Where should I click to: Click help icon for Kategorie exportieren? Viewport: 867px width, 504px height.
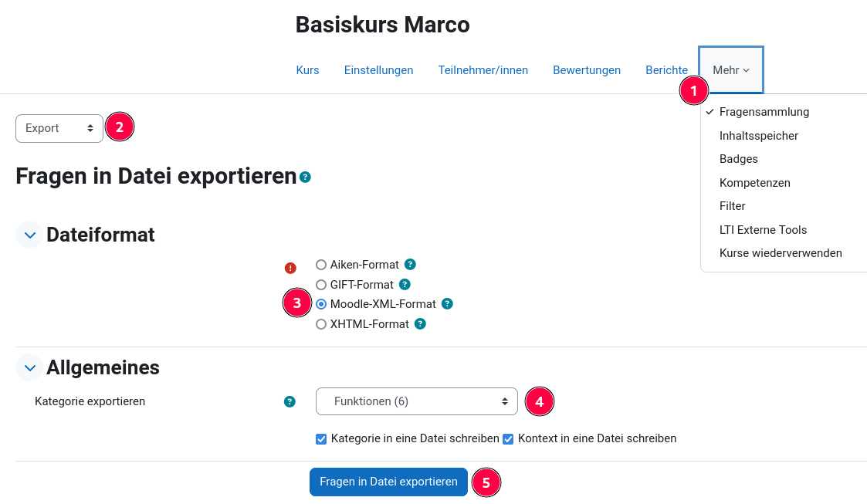(x=290, y=401)
